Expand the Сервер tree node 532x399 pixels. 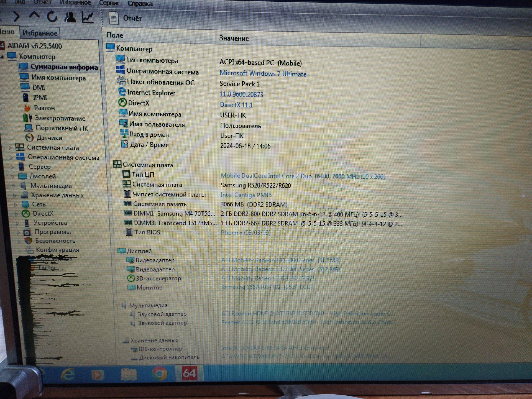[12, 167]
